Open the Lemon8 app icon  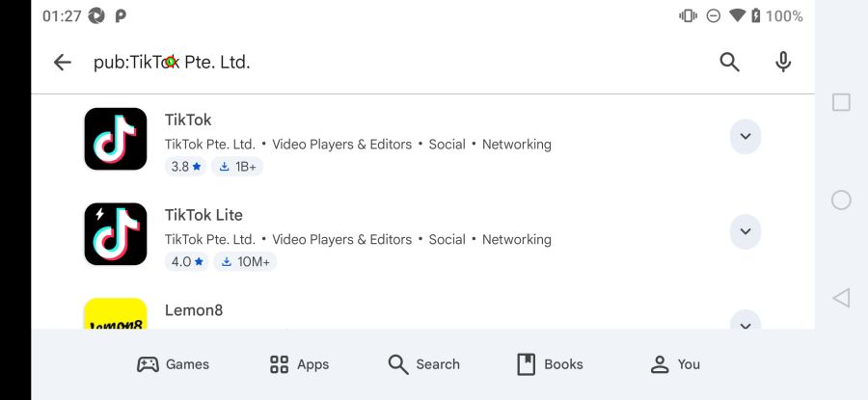tap(116, 315)
